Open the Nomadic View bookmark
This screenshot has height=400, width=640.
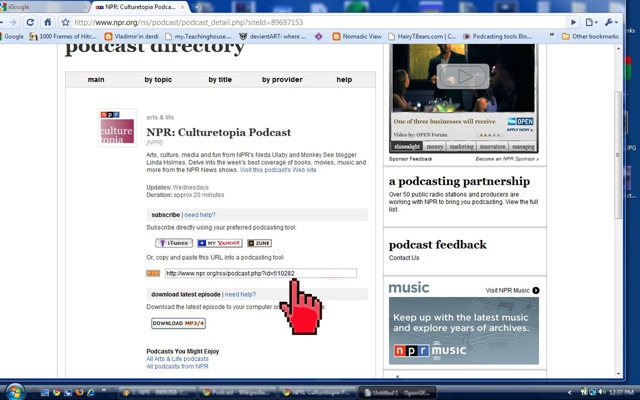[x=357, y=36]
